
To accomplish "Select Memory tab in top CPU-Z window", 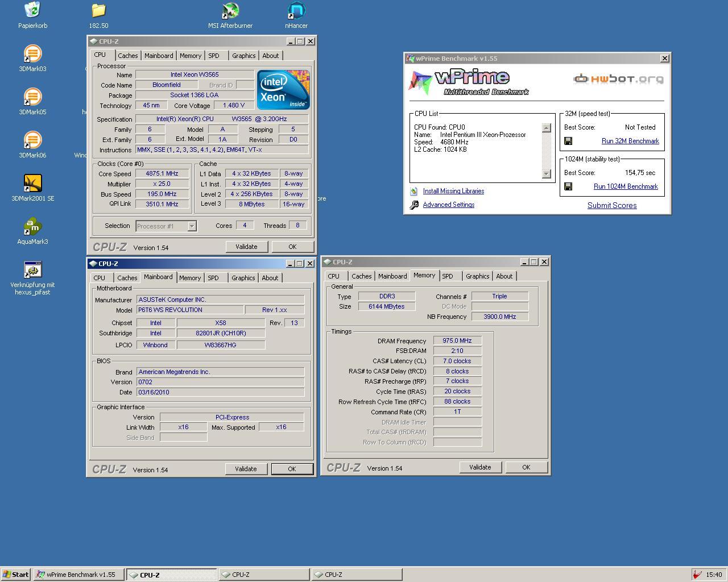I will tap(191, 56).
